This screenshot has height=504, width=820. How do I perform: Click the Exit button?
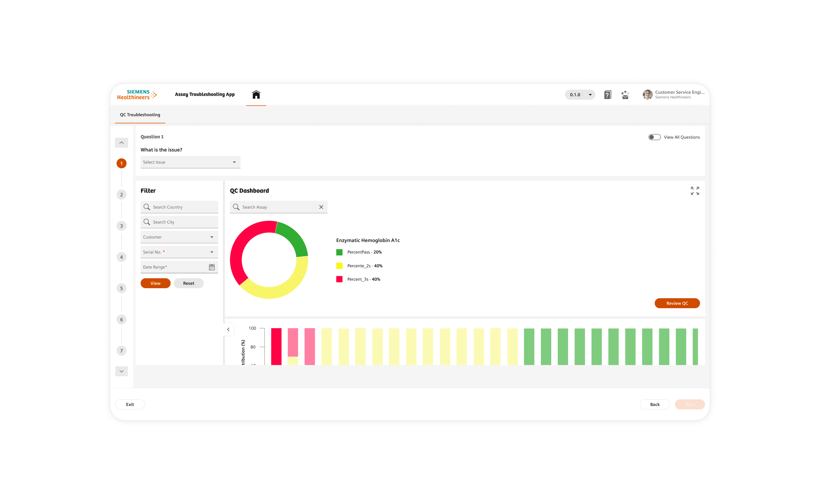tap(130, 404)
